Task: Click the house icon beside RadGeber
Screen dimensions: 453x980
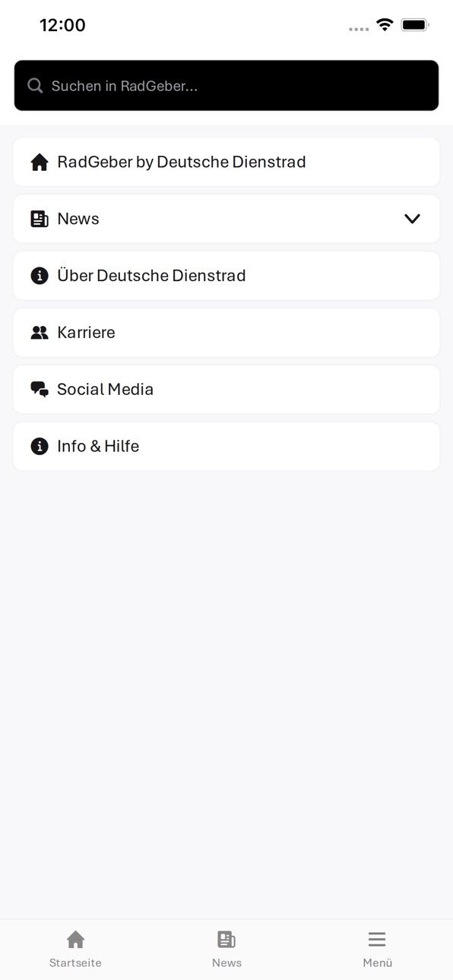Action: (40, 162)
